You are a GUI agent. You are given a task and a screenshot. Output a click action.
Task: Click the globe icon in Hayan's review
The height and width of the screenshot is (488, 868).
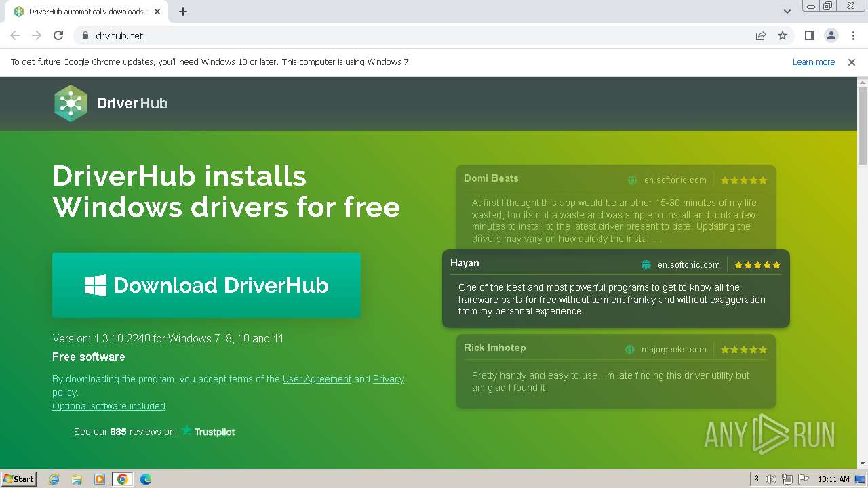646,265
